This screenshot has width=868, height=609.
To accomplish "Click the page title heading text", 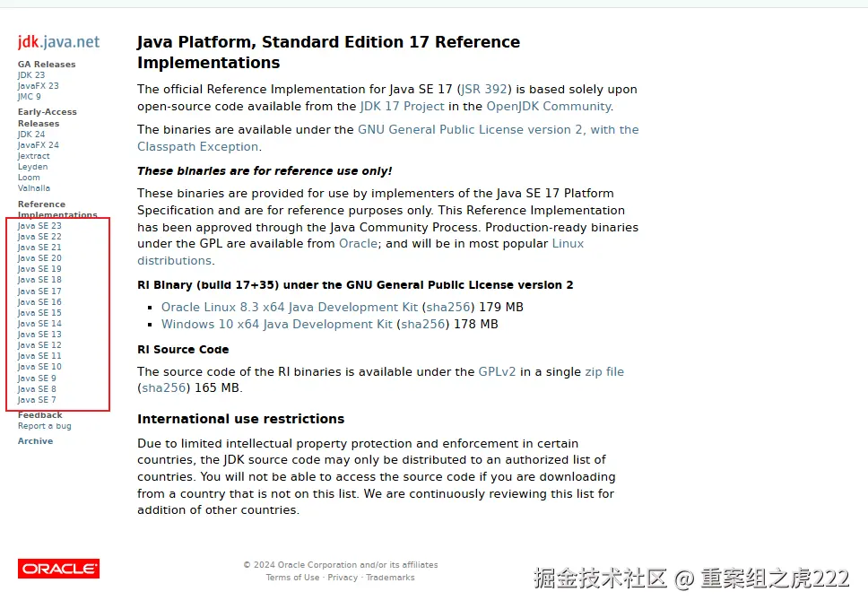I will click(329, 52).
